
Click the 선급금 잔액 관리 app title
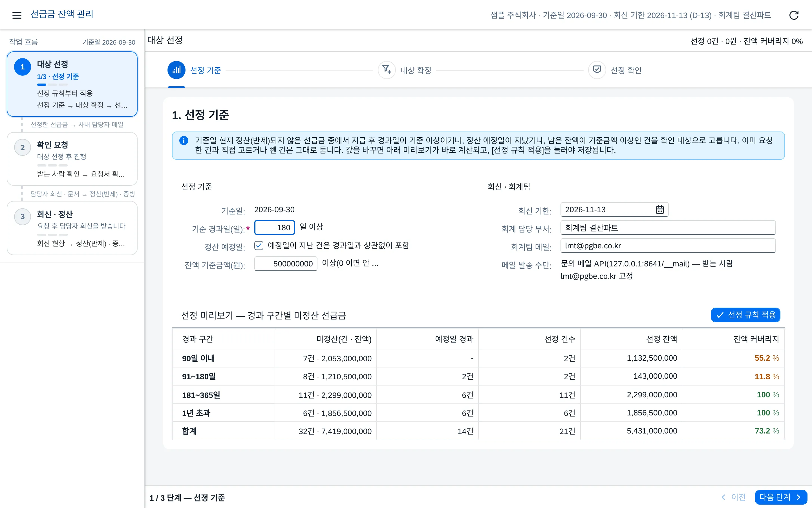(62, 14)
